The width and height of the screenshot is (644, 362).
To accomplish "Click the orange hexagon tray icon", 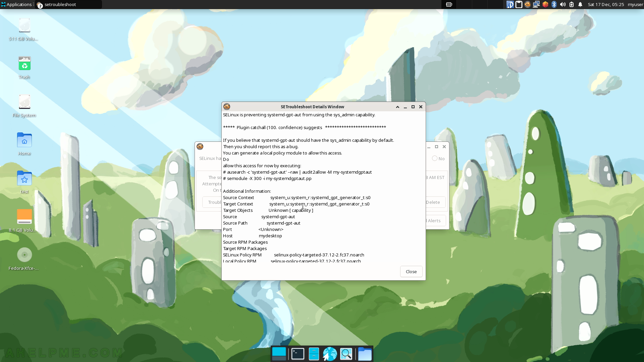I will pyautogui.click(x=545, y=4).
